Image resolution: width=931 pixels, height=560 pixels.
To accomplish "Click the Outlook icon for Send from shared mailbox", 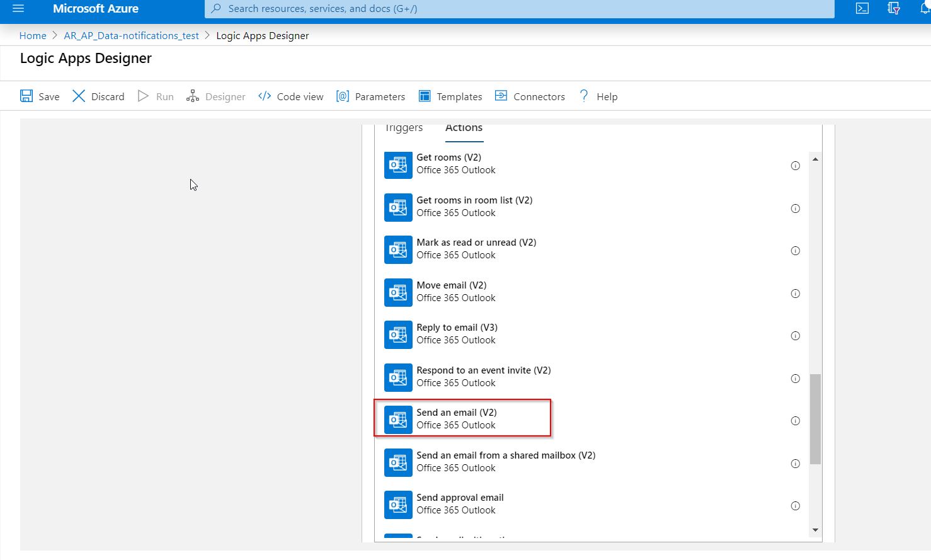I will click(398, 463).
